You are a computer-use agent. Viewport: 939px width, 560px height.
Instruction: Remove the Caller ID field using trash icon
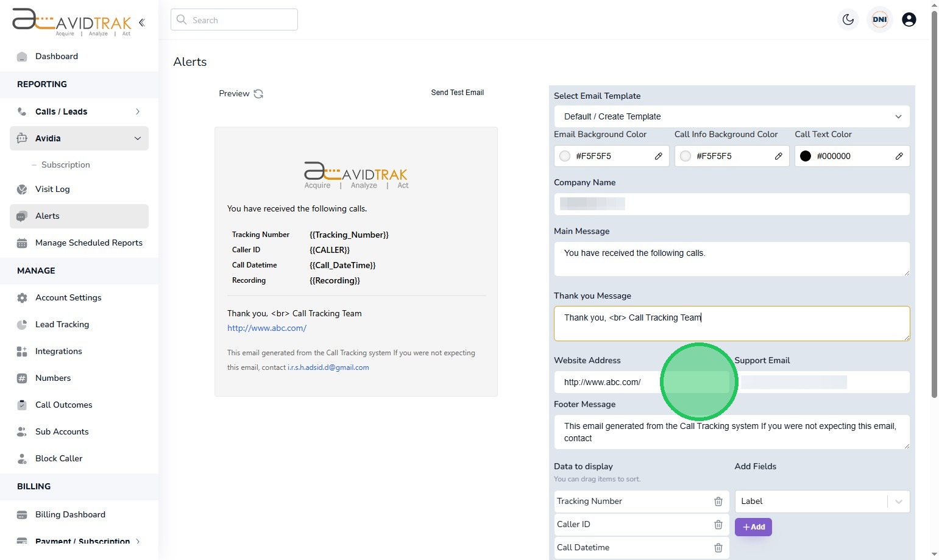(718, 525)
